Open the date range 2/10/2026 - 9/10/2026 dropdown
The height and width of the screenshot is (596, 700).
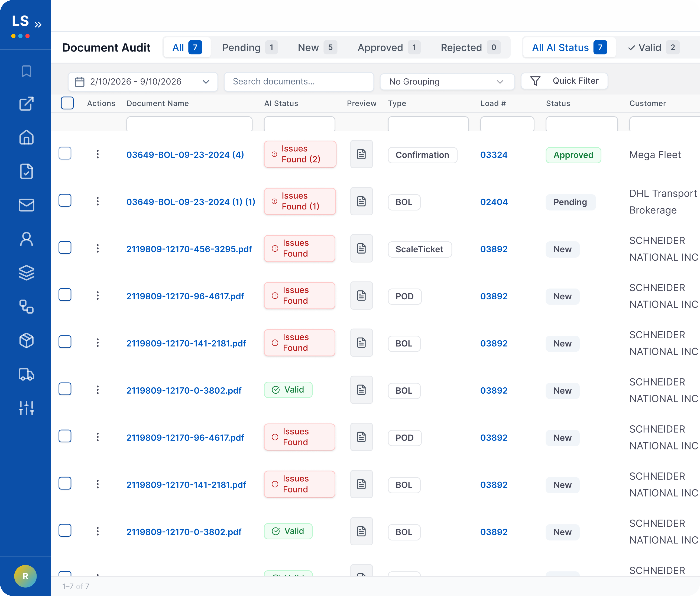(143, 82)
